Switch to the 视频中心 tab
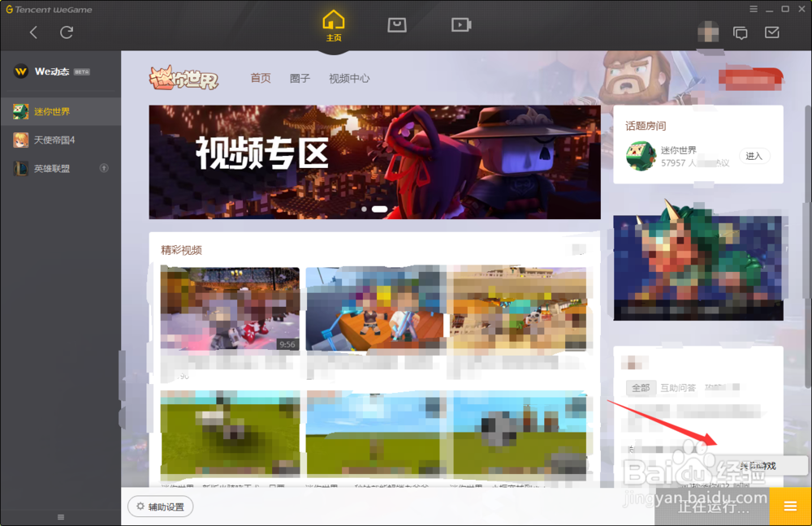 [x=349, y=78]
